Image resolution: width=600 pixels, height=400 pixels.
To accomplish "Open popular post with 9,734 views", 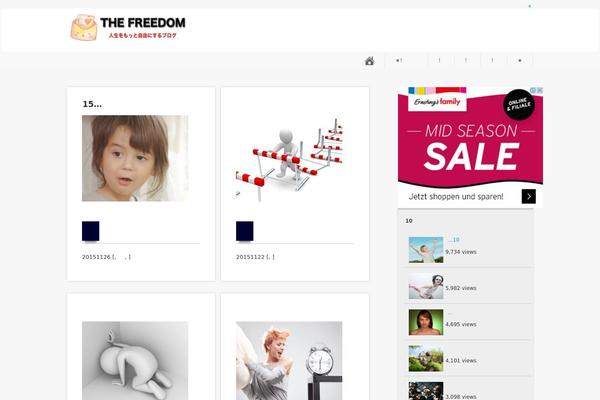I will coord(426,250).
